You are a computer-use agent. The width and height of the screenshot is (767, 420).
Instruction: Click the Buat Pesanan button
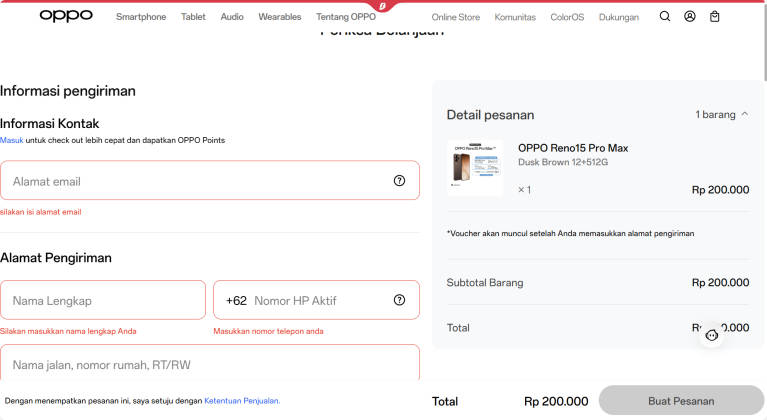(x=681, y=400)
